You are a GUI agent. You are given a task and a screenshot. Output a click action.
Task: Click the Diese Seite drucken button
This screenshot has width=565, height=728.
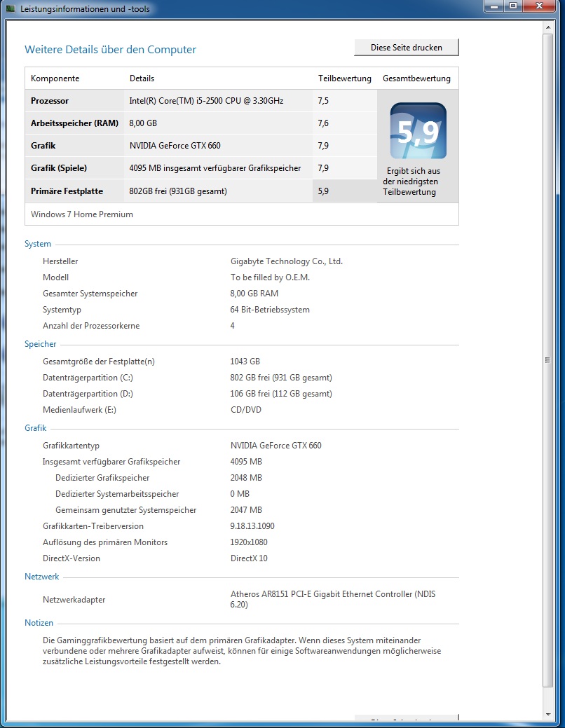[x=407, y=48]
